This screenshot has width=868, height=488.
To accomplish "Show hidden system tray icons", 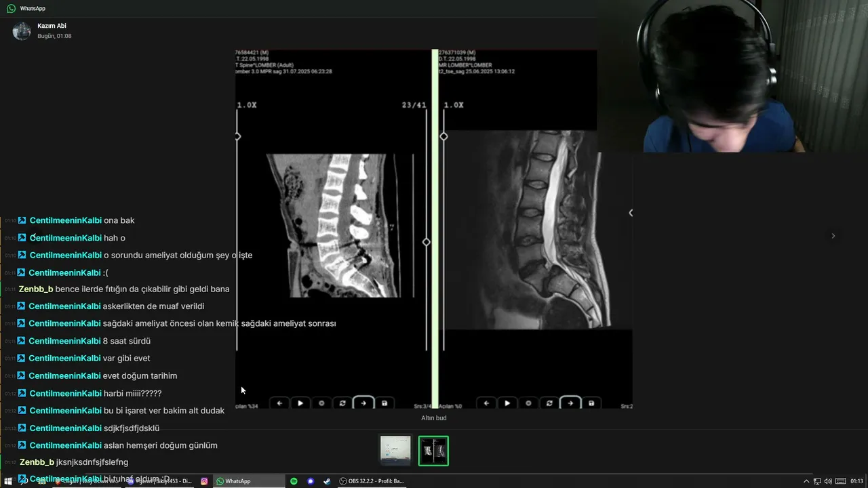I will click(x=806, y=481).
